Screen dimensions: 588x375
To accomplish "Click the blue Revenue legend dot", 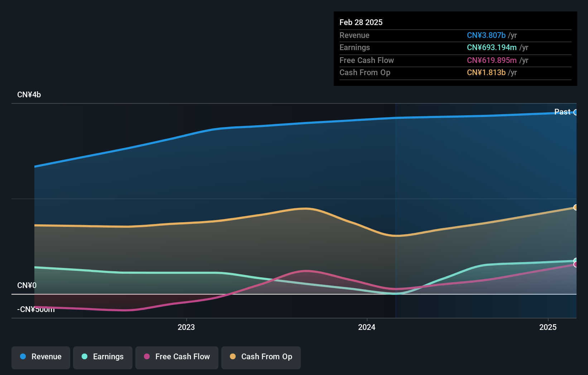I will 23,357.
